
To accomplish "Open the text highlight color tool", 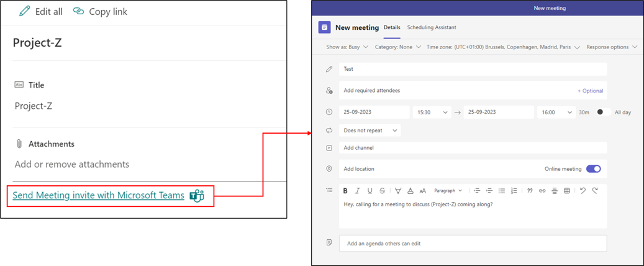I will (x=398, y=191).
